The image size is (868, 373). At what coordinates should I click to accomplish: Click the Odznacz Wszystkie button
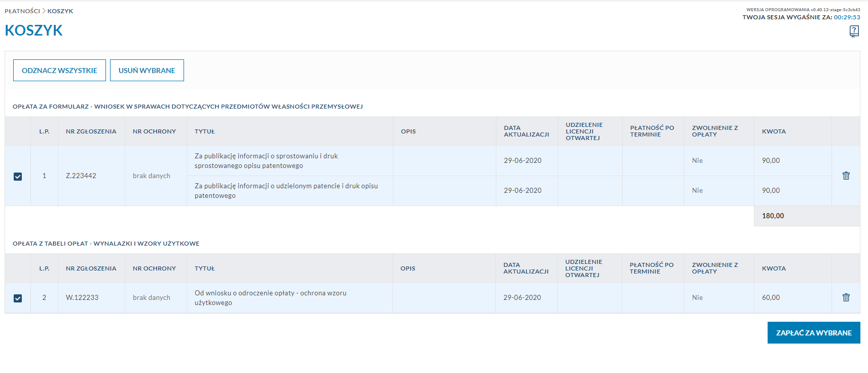59,71
